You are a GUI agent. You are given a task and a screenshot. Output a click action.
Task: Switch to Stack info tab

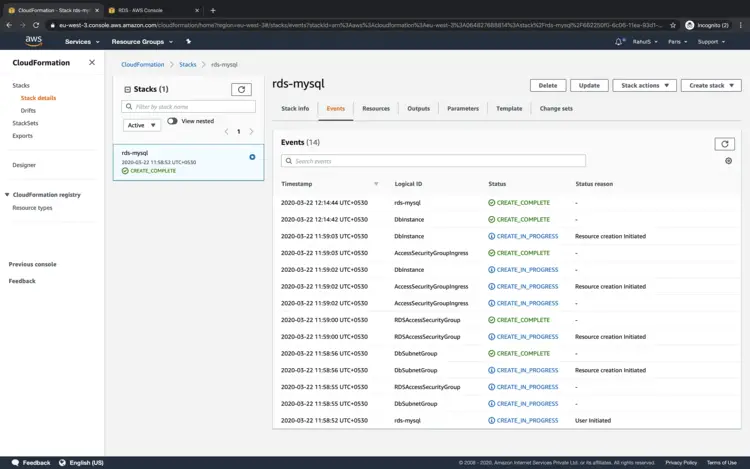[295, 109]
